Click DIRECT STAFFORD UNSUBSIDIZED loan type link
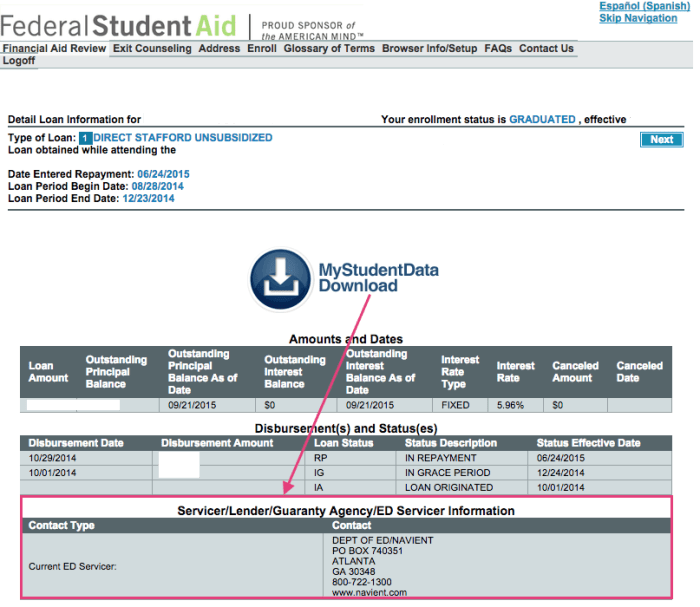Image resolution: width=700 pixels, height=607 pixels. pos(183,137)
